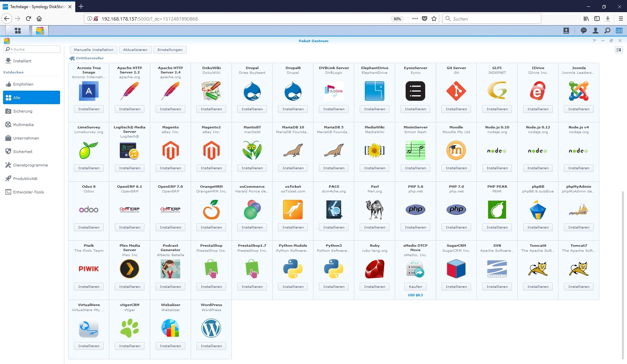This screenshot has height=364, width=627.
Task: Click the Ruby package icon
Action: tap(375, 269)
